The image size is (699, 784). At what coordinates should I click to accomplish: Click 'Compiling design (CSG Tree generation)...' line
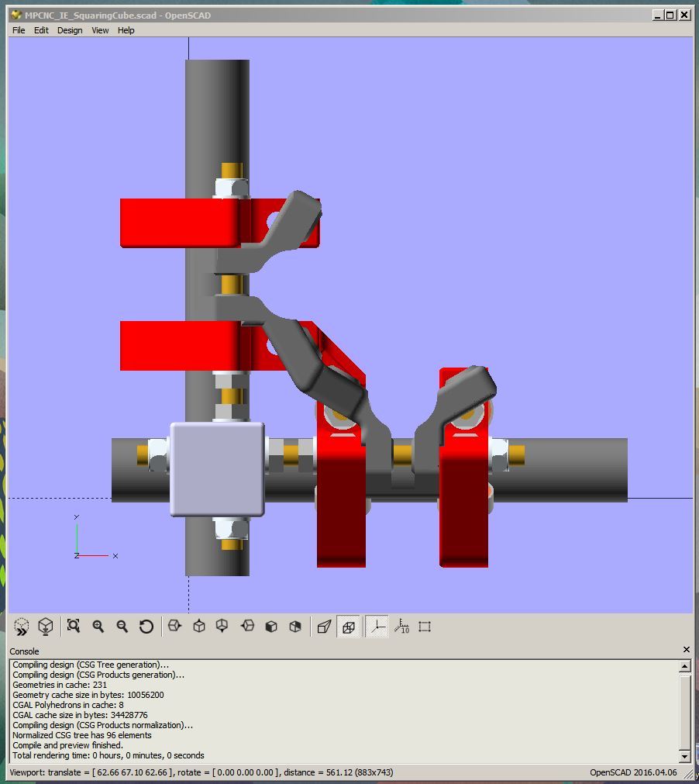91,665
